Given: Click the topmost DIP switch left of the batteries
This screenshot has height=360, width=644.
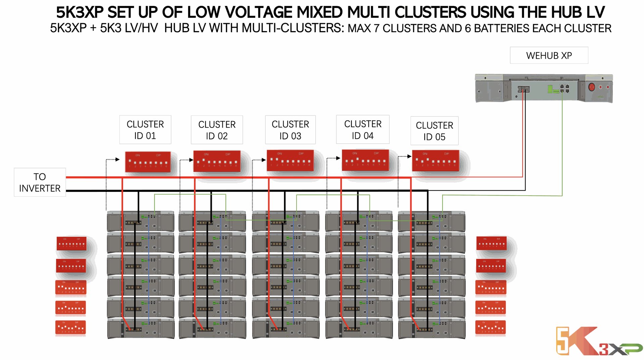Looking at the screenshot, I should click(71, 244).
